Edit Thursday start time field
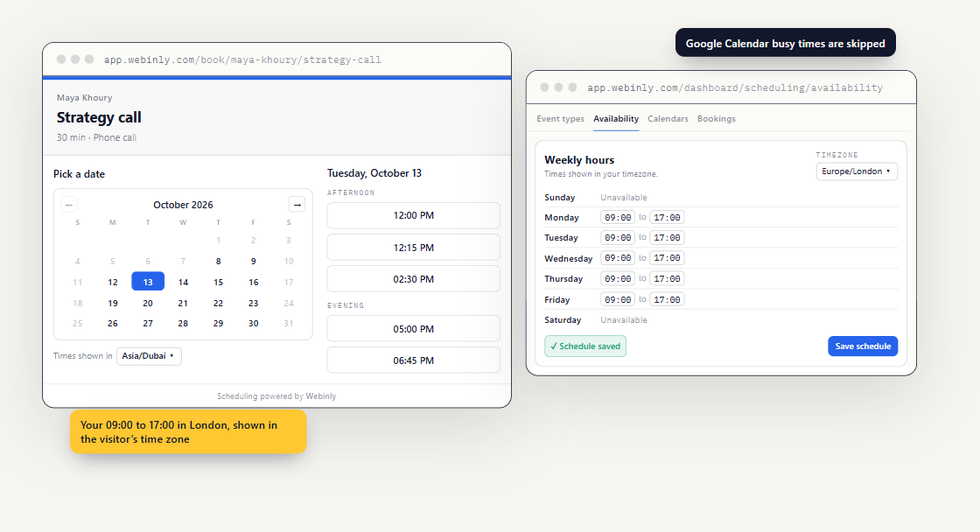Image resolution: width=980 pixels, height=532 pixels. [618, 279]
